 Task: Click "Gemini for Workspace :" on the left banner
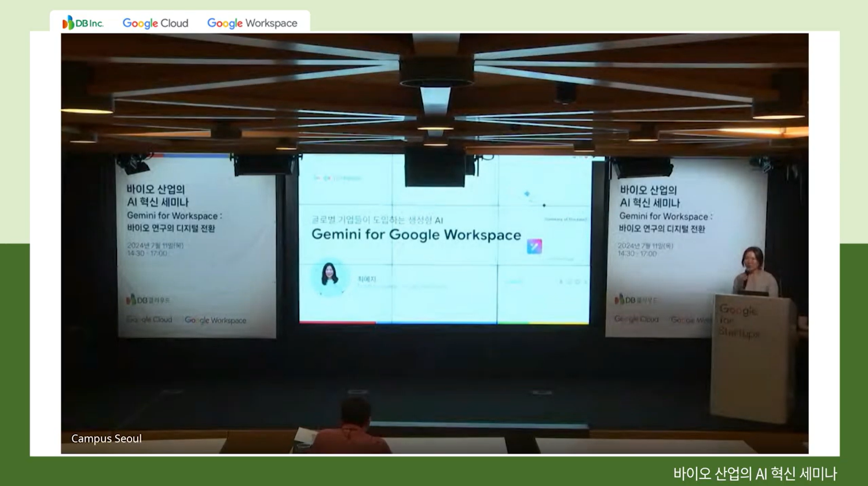click(x=174, y=215)
